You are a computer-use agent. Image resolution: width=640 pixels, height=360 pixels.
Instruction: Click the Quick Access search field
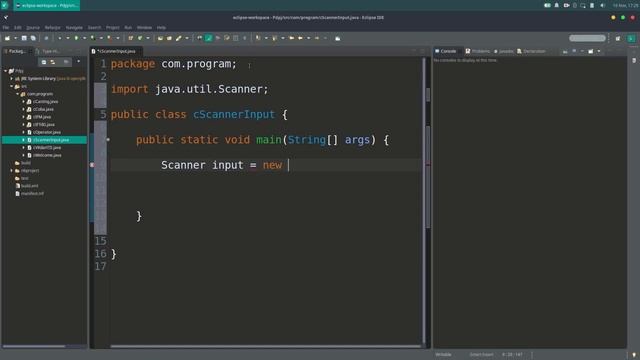tap(587, 38)
